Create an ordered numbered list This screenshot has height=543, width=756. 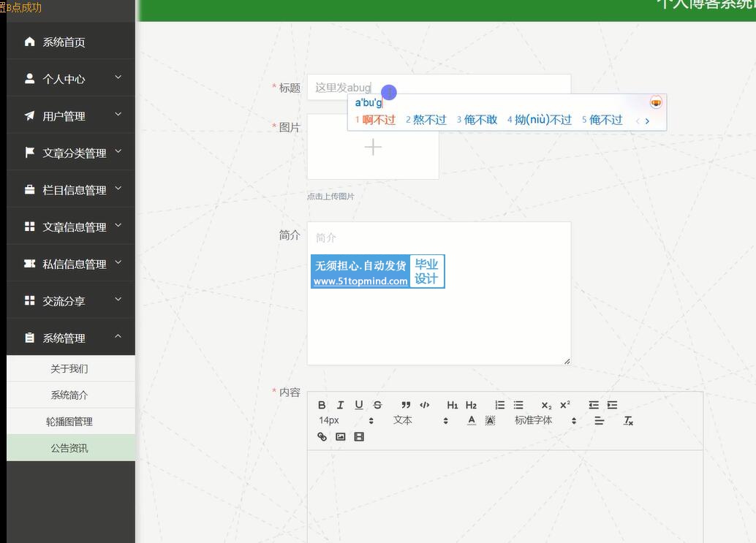(x=500, y=405)
